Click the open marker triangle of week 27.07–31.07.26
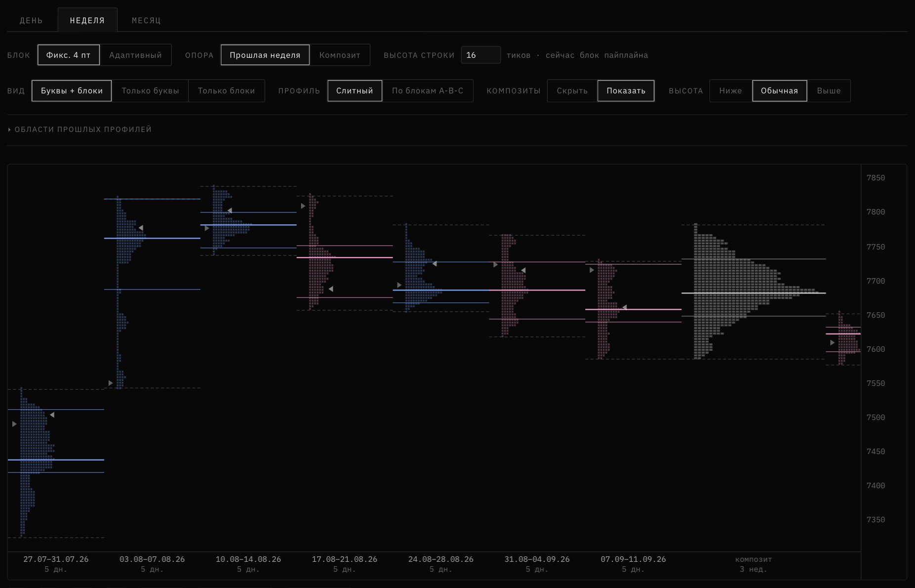Image resolution: width=915 pixels, height=588 pixels. click(14, 424)
